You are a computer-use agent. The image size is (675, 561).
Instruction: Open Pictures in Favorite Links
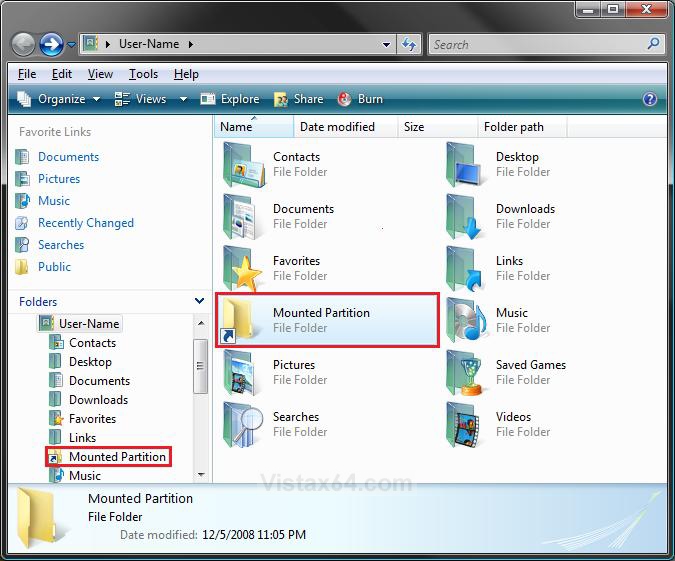48,179
